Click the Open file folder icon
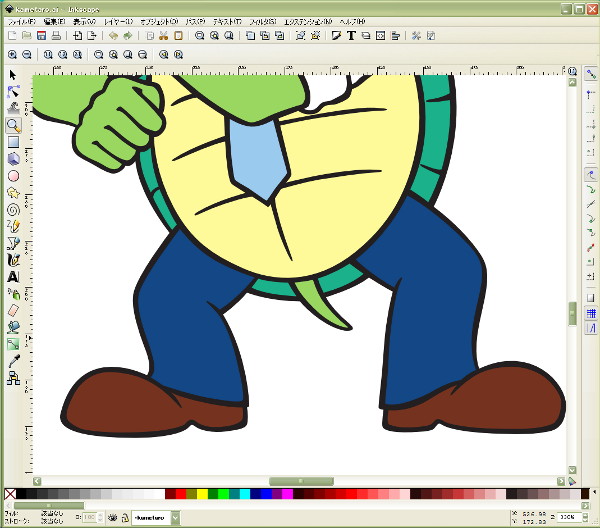This screenshot has height=528, width=600. tap(26, 36)
